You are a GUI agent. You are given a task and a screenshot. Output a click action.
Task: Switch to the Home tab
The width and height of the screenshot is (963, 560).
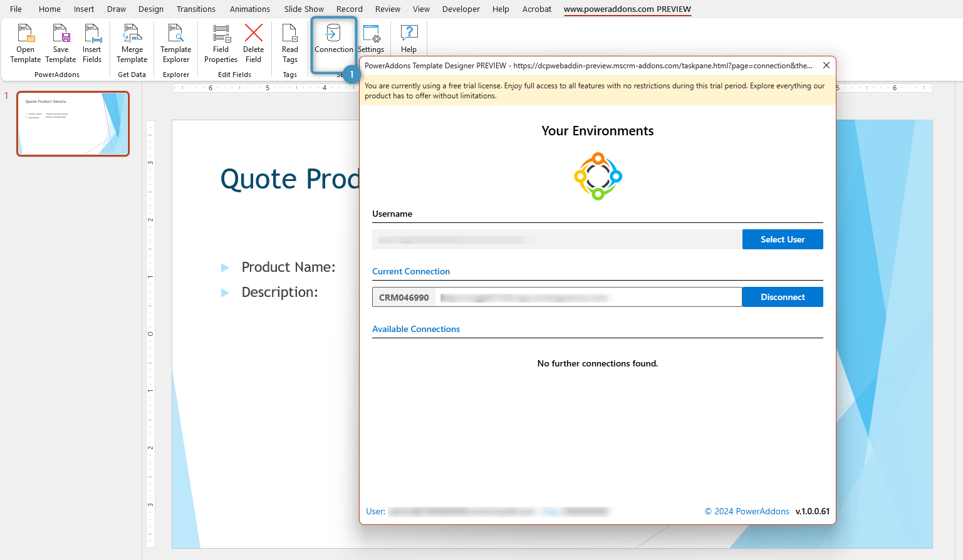[49, 9]
